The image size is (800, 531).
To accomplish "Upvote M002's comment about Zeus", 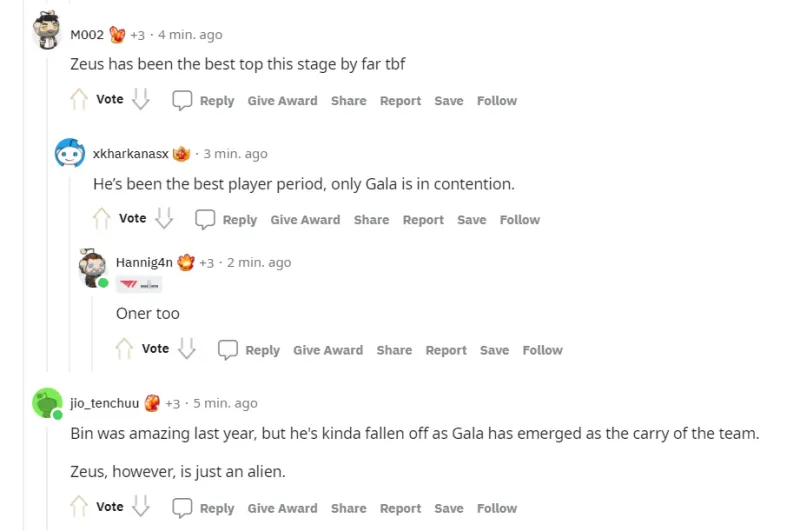I will (x=79, y=100).
